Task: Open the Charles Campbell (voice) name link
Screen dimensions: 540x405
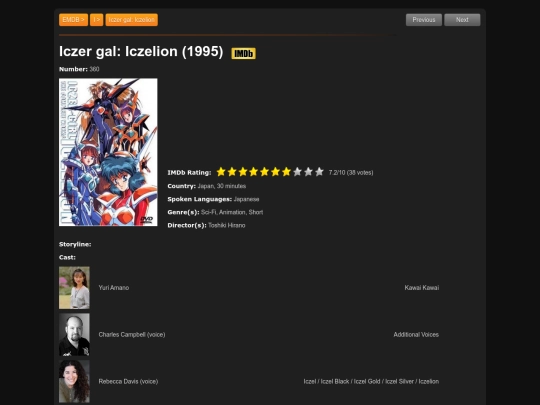Action: pyautogui.click(x=132, y=334)
